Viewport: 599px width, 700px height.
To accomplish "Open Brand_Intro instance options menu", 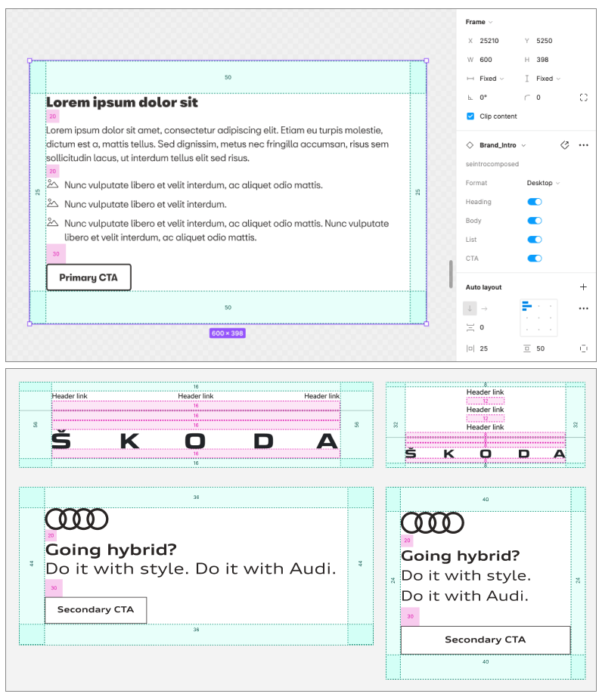I will coord(583,145).
